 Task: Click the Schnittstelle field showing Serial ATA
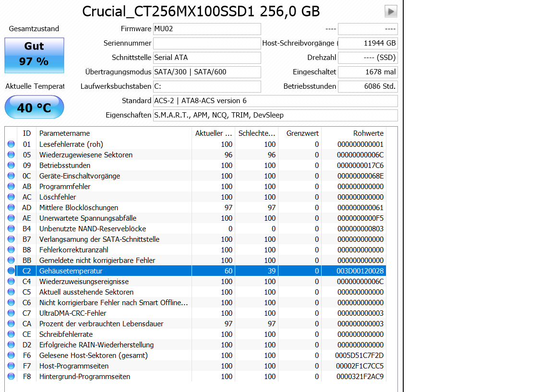[207, 58]
